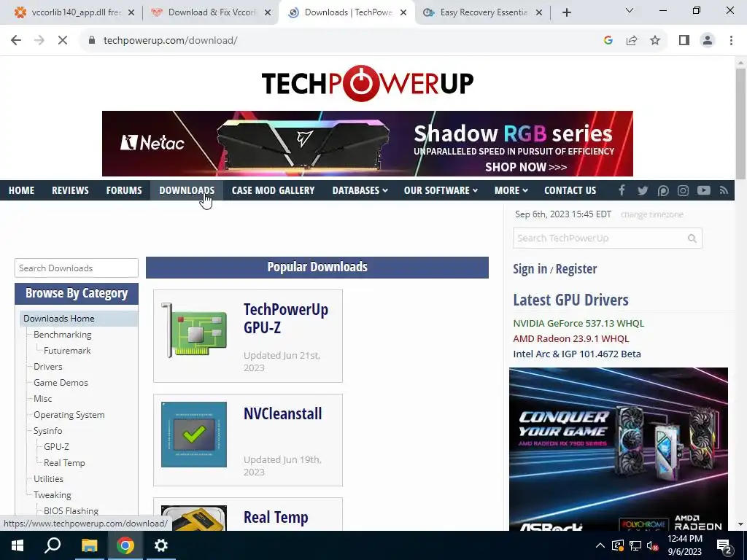This screenshot has height=560, width=747.
Task: Click the Netac Shadow RGB banner ad
Action: tap(368, 144)
